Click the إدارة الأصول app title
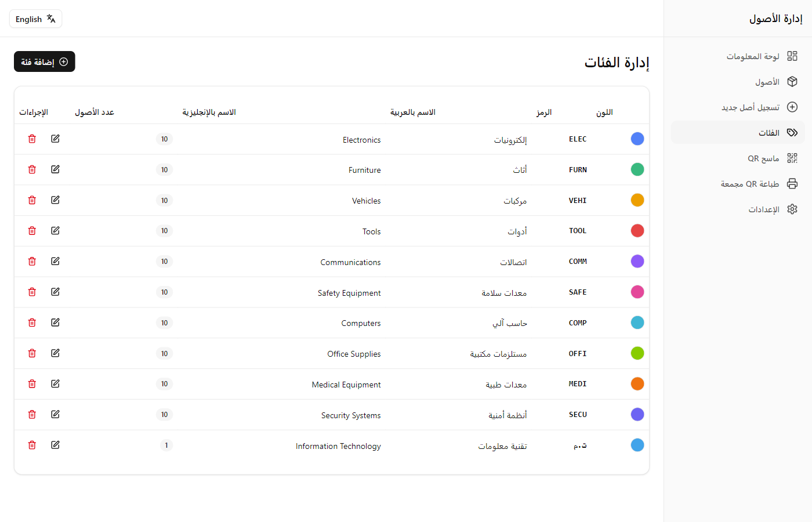This screenshot has width=812, height=522. (775, 19)
